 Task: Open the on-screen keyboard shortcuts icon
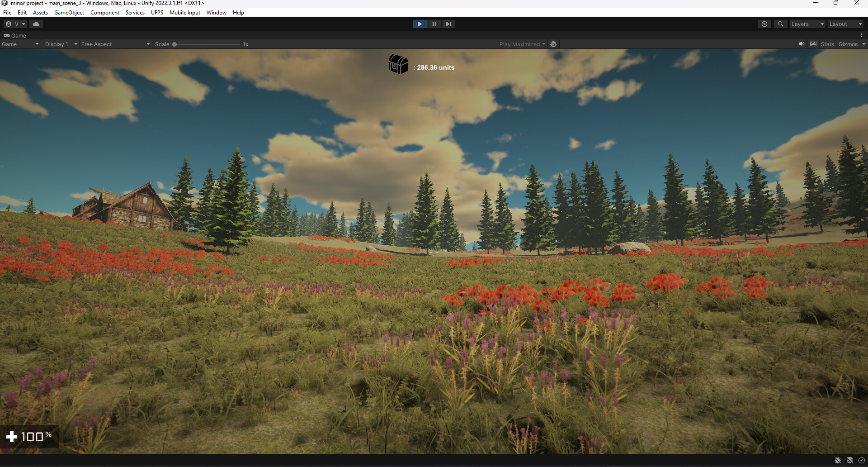[813, 44]
